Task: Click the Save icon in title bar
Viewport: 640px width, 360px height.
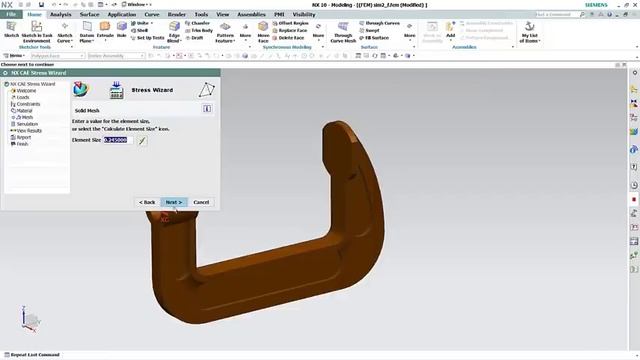Action: click(41, 4)
